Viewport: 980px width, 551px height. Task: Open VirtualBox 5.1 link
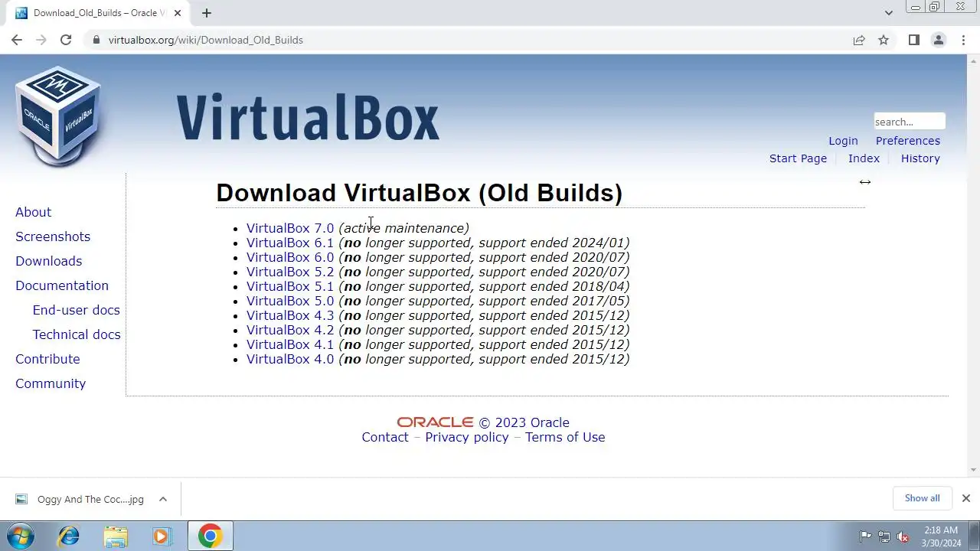point(290,286)
